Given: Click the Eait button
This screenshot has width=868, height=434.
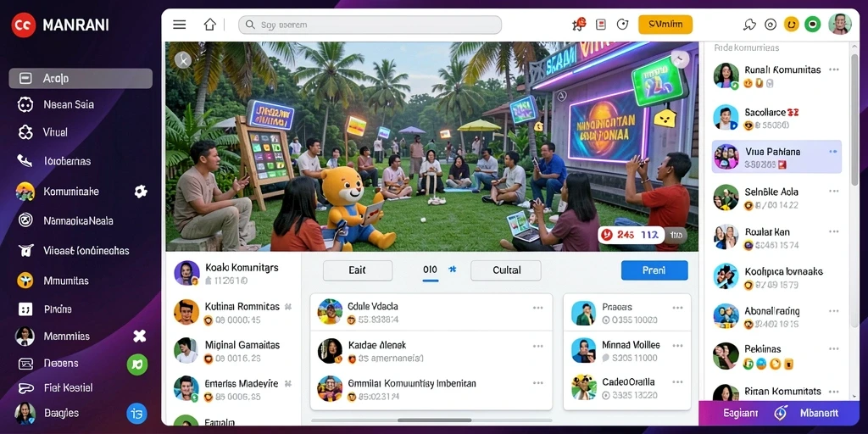Looking at the screenshot, I should click(358, 270).
